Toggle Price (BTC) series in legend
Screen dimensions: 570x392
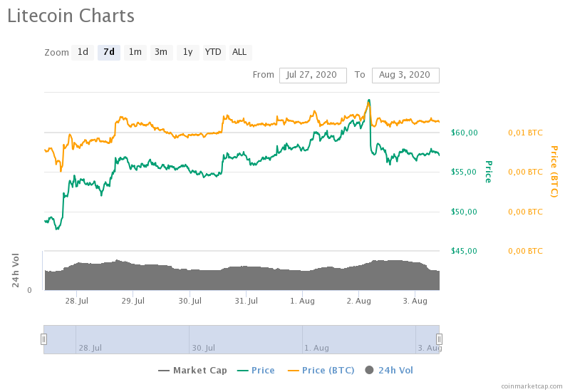coord(321,370)
